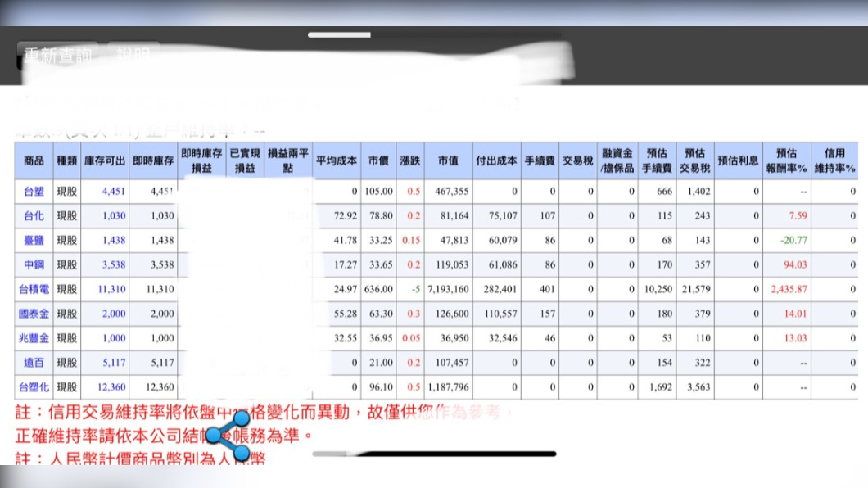The height and width of the screenshot is (488, 868).
Task: Click the 漲跌 column header
Action: [410, 160]
